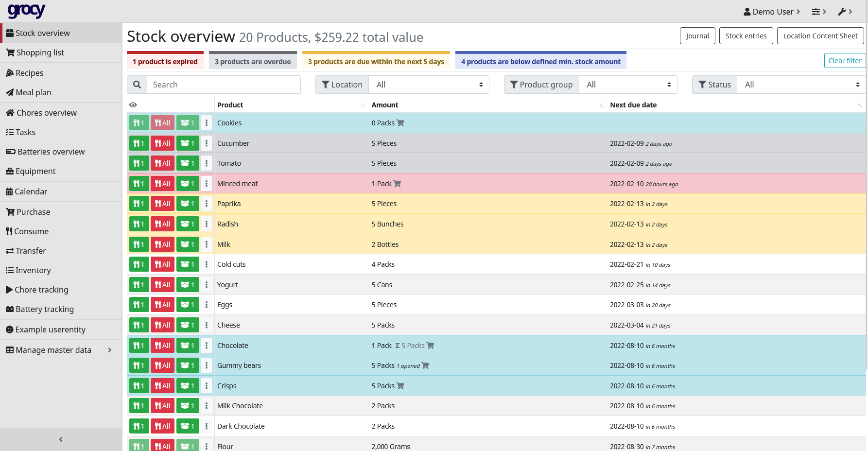Open the more-actions menu for Eggs
868x451 pixels.
pos(207,305)
